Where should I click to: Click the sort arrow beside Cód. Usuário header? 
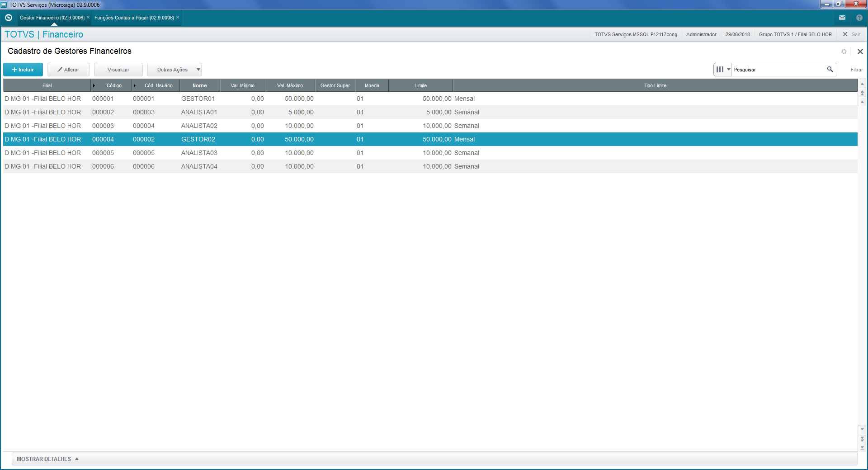(135, 85)
